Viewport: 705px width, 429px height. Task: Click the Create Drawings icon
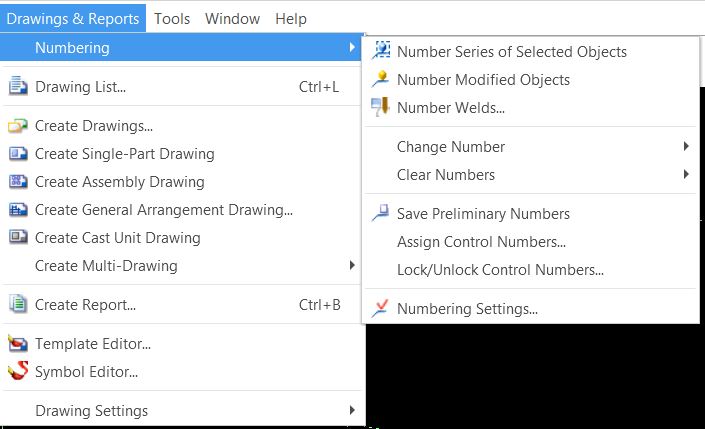18,126
